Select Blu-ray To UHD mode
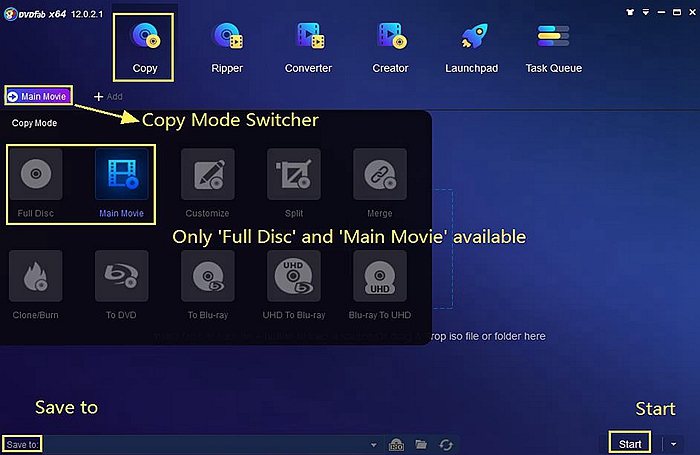This screenshot has height=455, width=700. 380,285
